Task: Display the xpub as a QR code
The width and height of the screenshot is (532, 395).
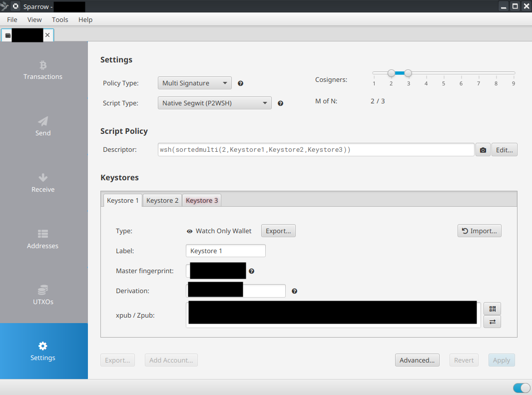Action: click(x=492, y=309)
